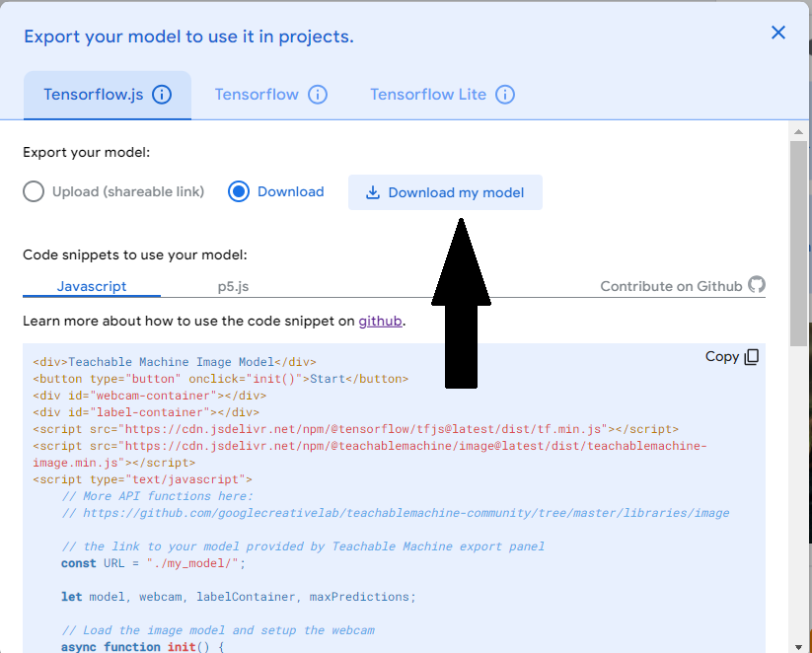Image resolution: width=812 pixels, height=653 pixels.
Task: Click Copy text to copy snippet
Action: tap(722, 357)
